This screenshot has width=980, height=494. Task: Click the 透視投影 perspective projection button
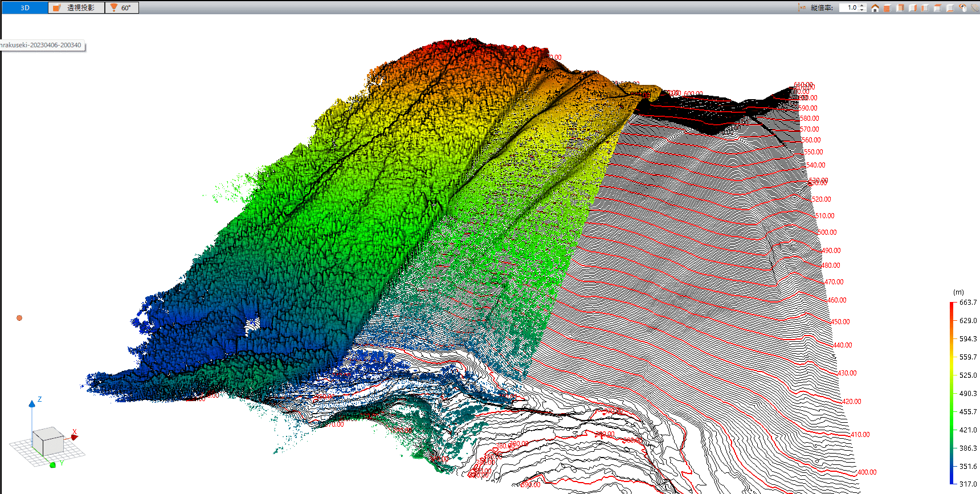coord(76,7)
